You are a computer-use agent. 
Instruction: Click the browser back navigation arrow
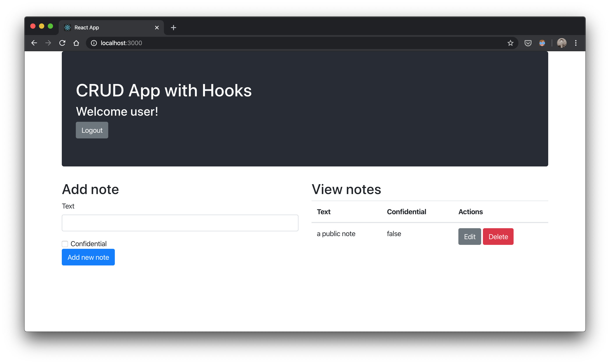click(x=35, y=42)
